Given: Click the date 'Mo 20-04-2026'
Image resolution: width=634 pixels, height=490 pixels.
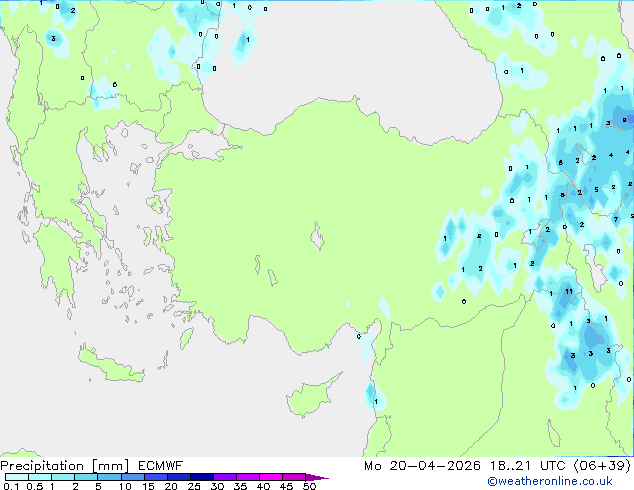Looking at the screenshot, I should pos(422,466).
